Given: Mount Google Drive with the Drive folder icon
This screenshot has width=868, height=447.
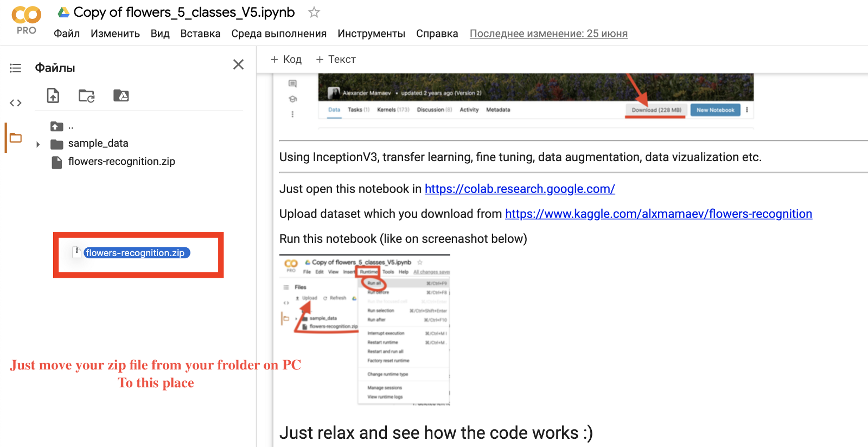Looking at the screenshot, I should tap(121, 95).
